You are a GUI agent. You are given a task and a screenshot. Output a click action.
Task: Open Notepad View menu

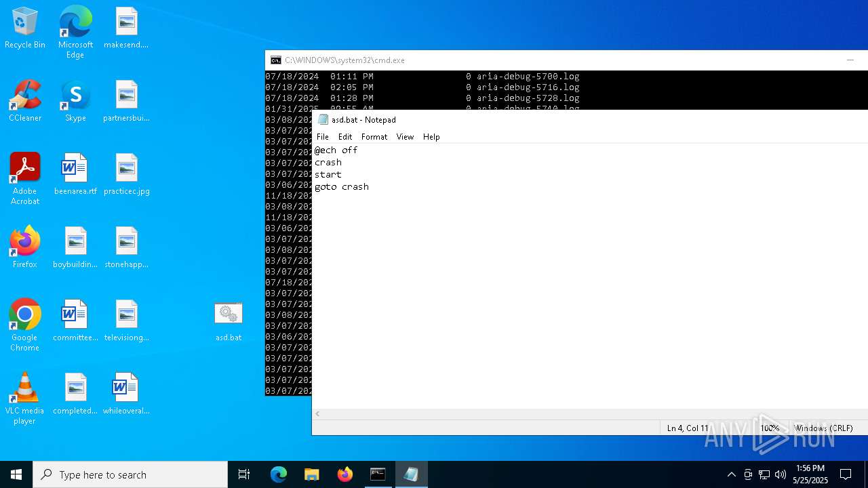(405, 136)
